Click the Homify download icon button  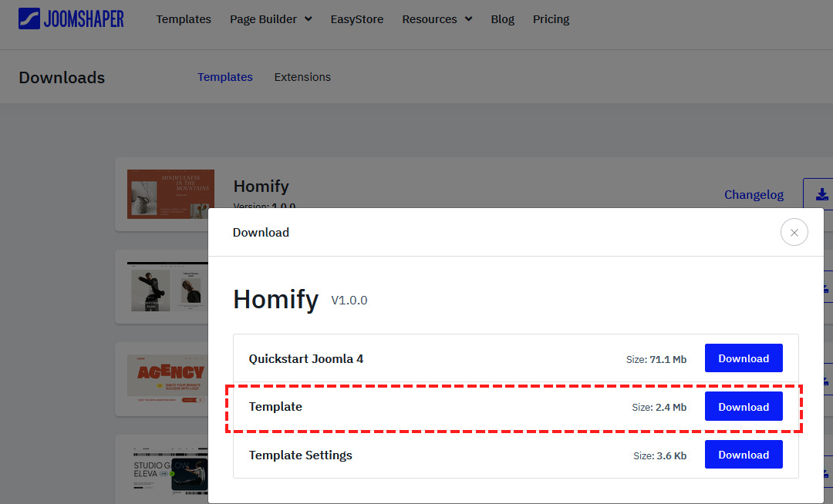pos(820,194)
